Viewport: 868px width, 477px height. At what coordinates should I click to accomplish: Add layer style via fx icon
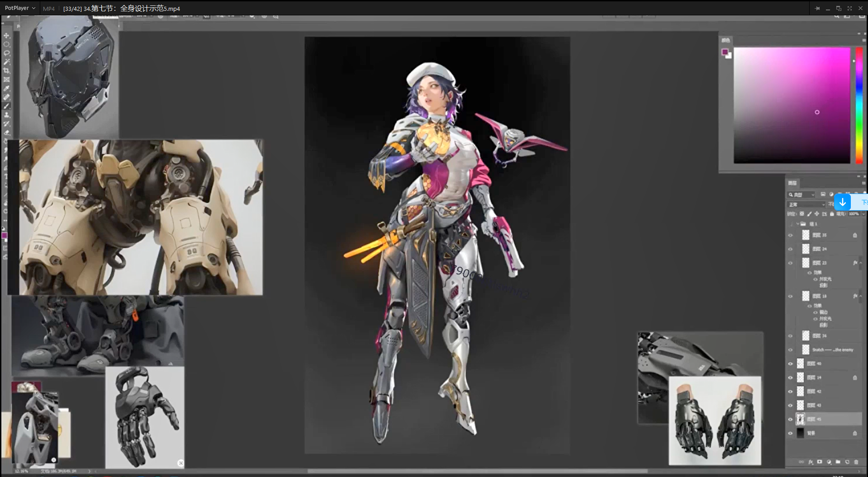pos(811,462)
